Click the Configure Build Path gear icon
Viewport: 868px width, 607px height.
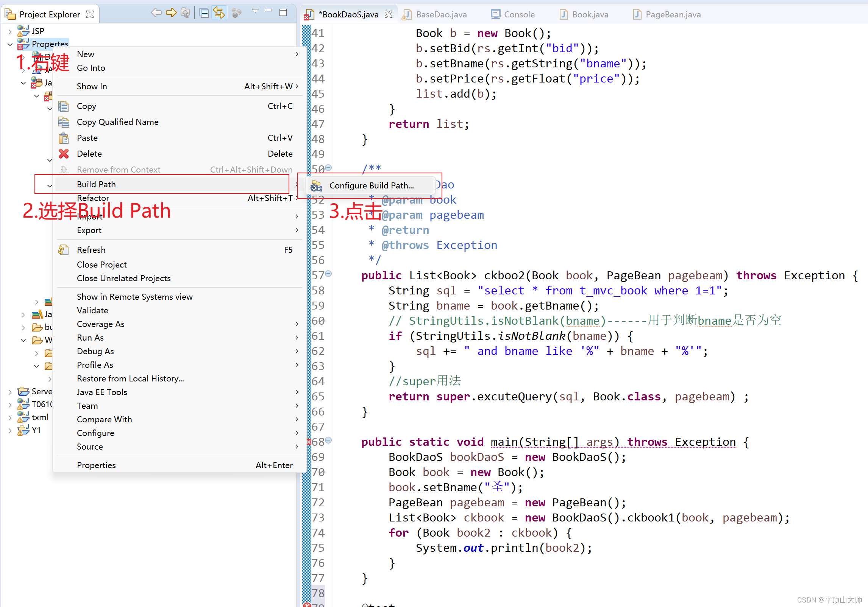[316, 186]
